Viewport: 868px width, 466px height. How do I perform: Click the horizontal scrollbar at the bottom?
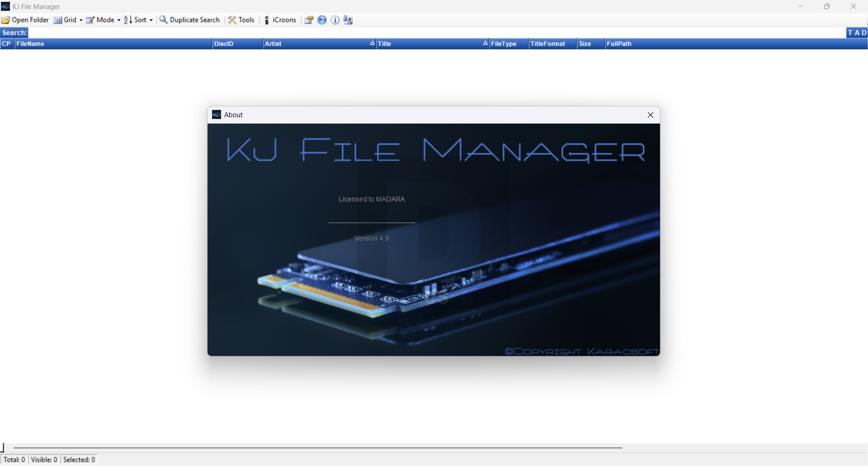(x=318, y=447)
